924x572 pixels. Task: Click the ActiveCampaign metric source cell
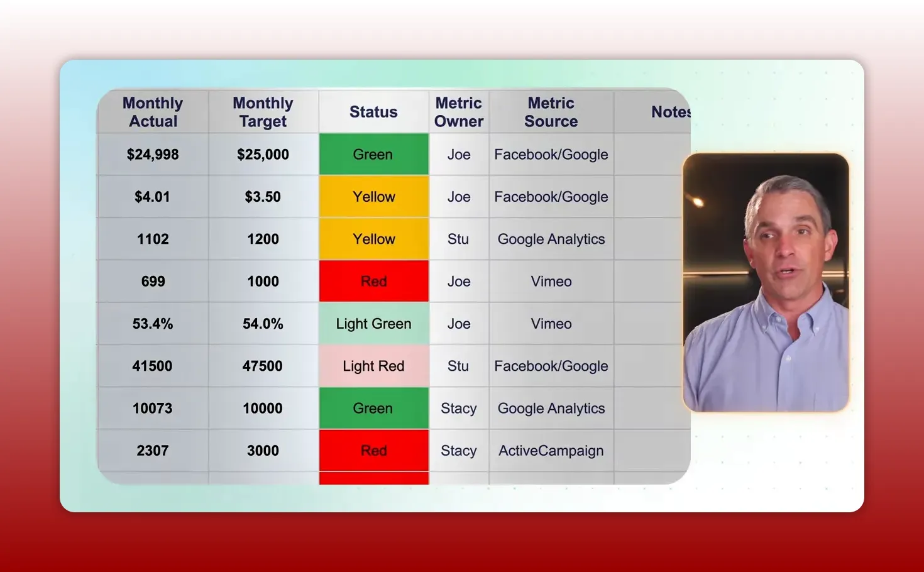coord(551,450)
